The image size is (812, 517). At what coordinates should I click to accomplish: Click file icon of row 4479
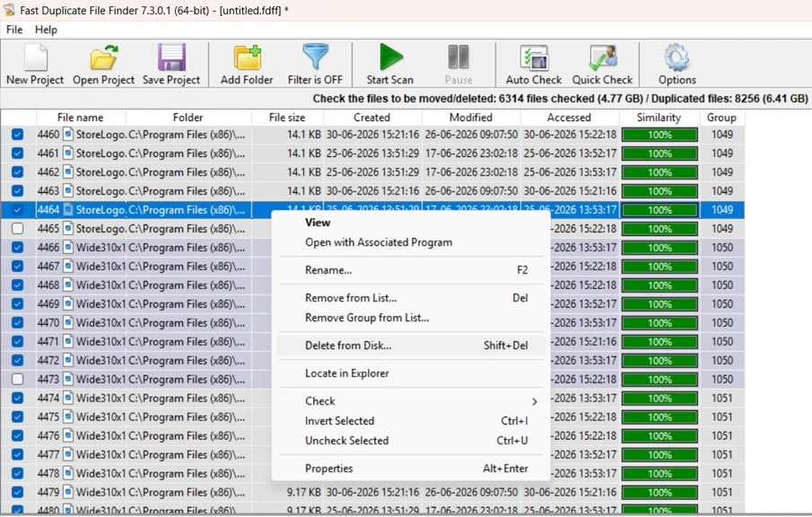point(68,492)
